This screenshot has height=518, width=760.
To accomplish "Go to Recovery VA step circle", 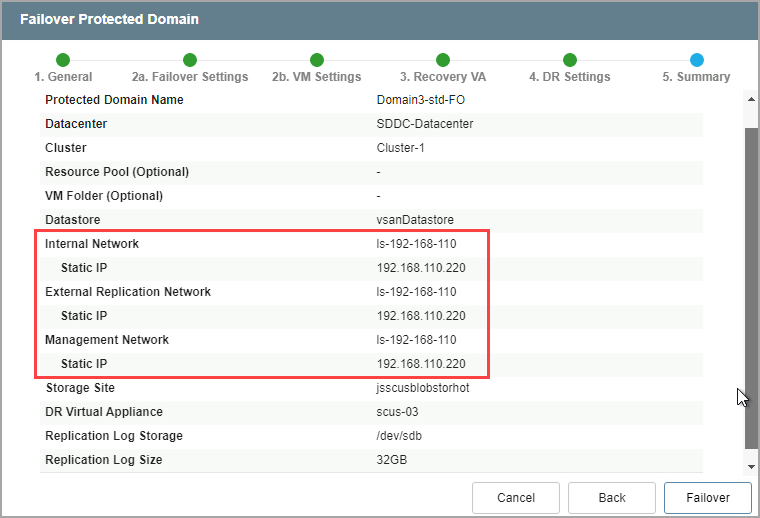I will pos(443,60).
